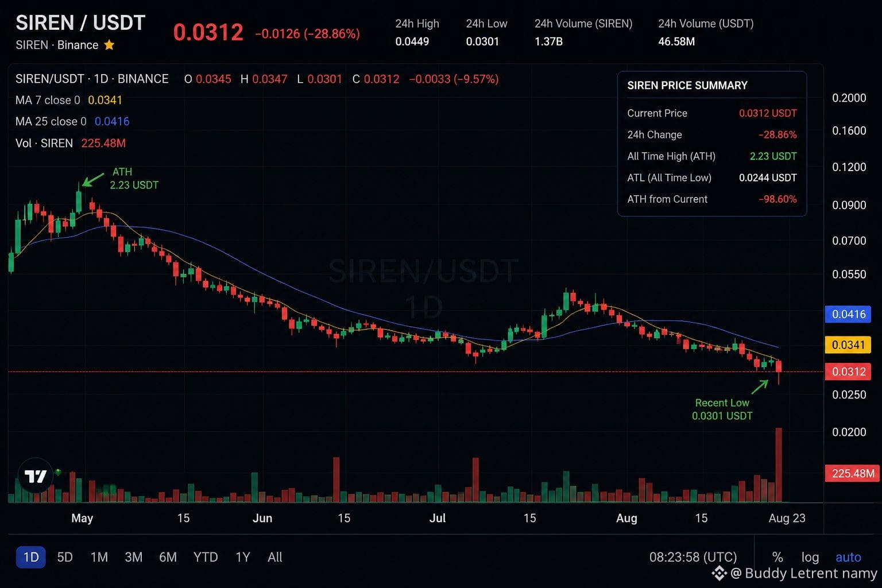Click the high value H 0.0347

(x=264, y=79)
